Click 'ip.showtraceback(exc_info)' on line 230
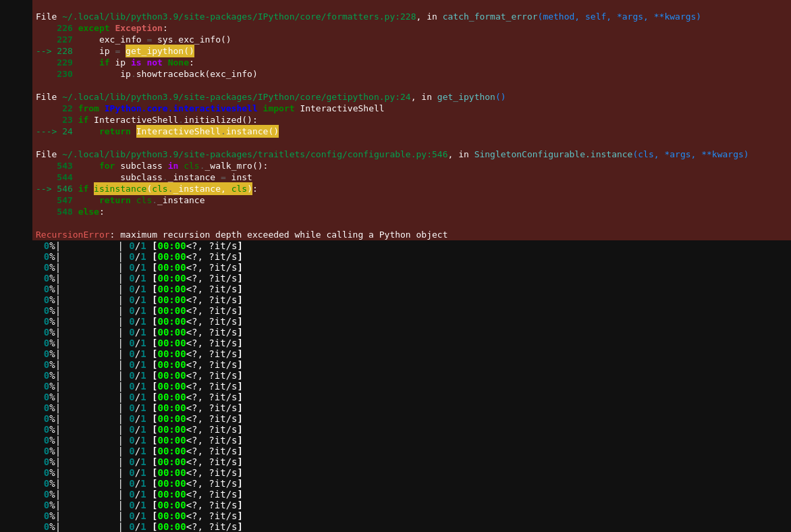Viewport: 791px width, 532px height. pyautogui.click(x=189, y=74)
